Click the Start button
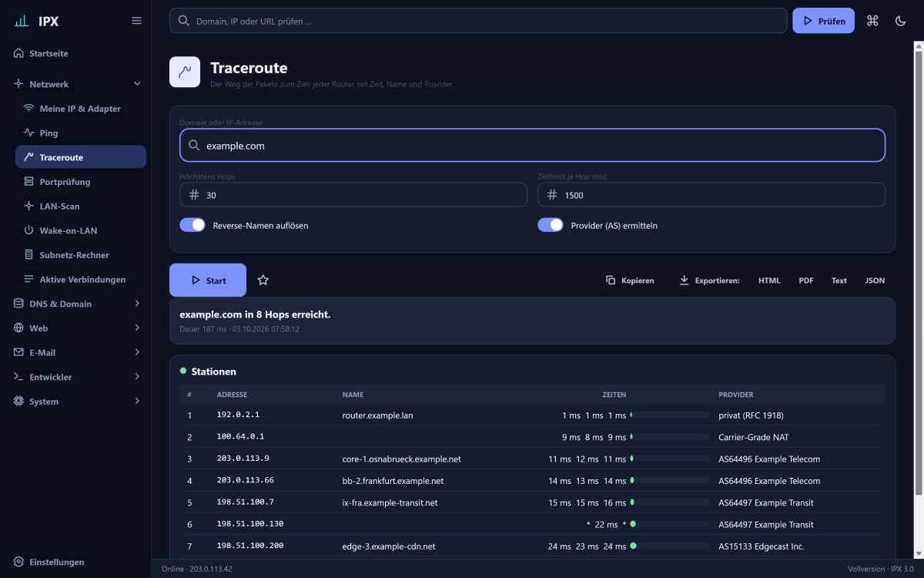Viewport: 924px width, 578px height. (x=208, y=281)
